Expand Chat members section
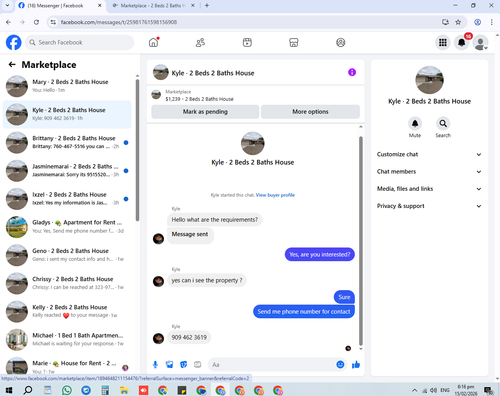This screenshot has height=396, width=500. [x=429, y=172]
